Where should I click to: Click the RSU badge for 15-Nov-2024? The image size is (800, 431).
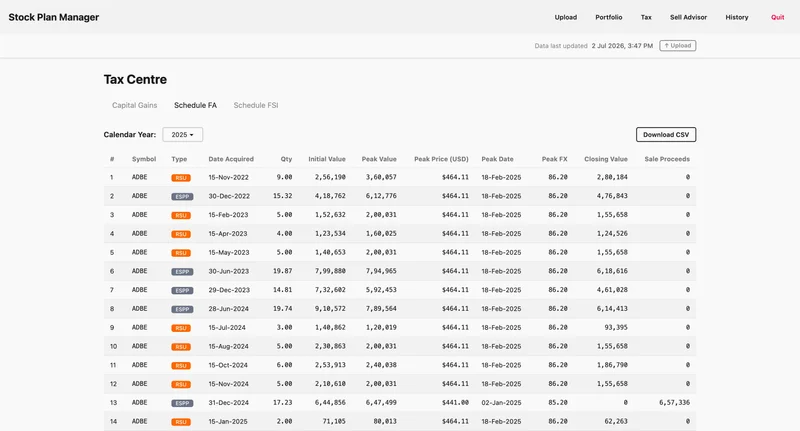181,385
